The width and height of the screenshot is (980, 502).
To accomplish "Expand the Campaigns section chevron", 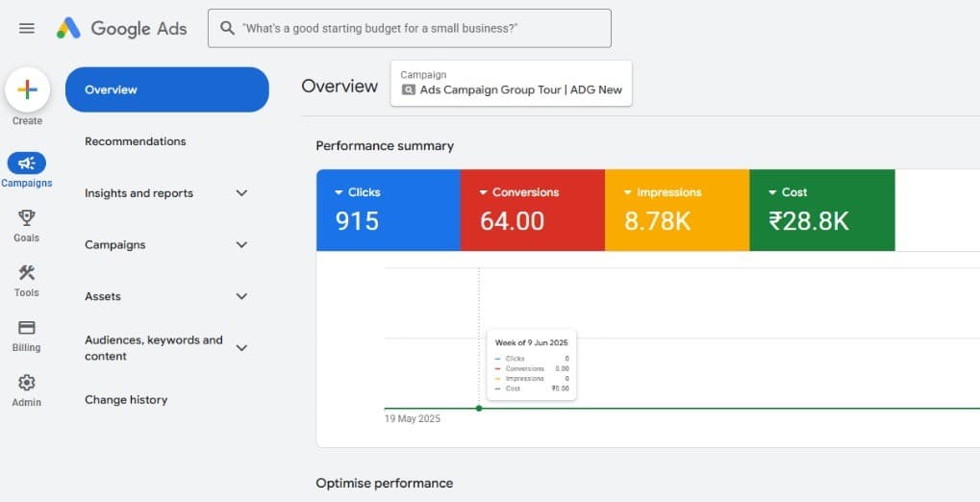I will pyautogui.click(x=242, y=245).
